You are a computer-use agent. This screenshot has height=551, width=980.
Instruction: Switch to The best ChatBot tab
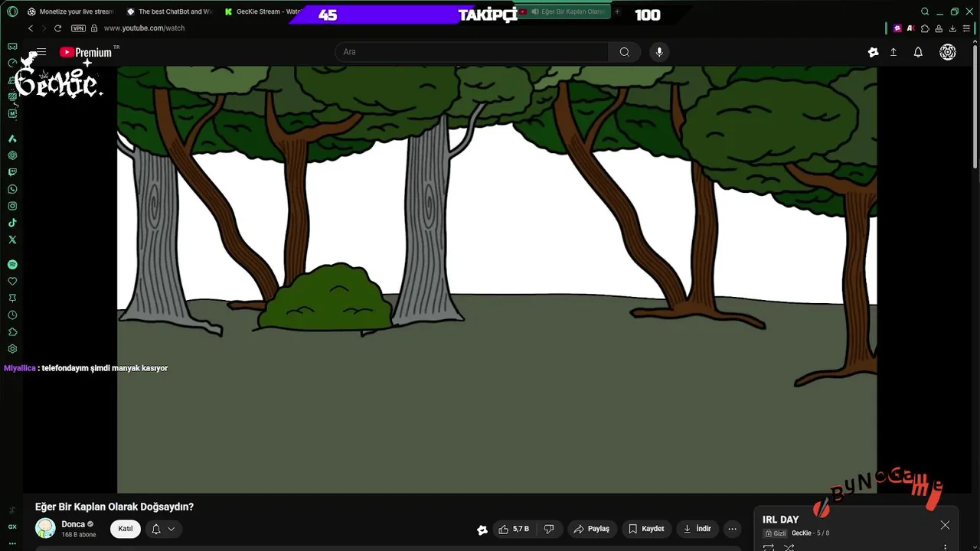(x=169, y=11)
